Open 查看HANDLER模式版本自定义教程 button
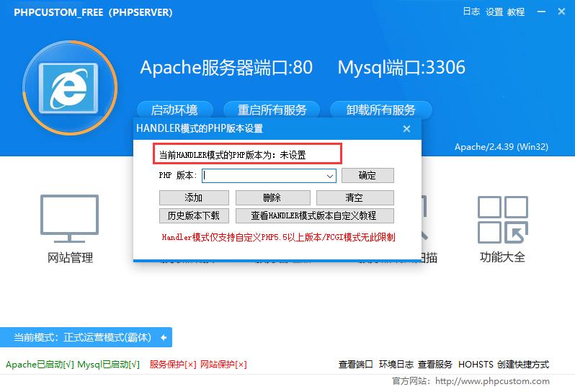Viewport: 575px width, 392px height. pyautogui.click(x=314, y=215)
